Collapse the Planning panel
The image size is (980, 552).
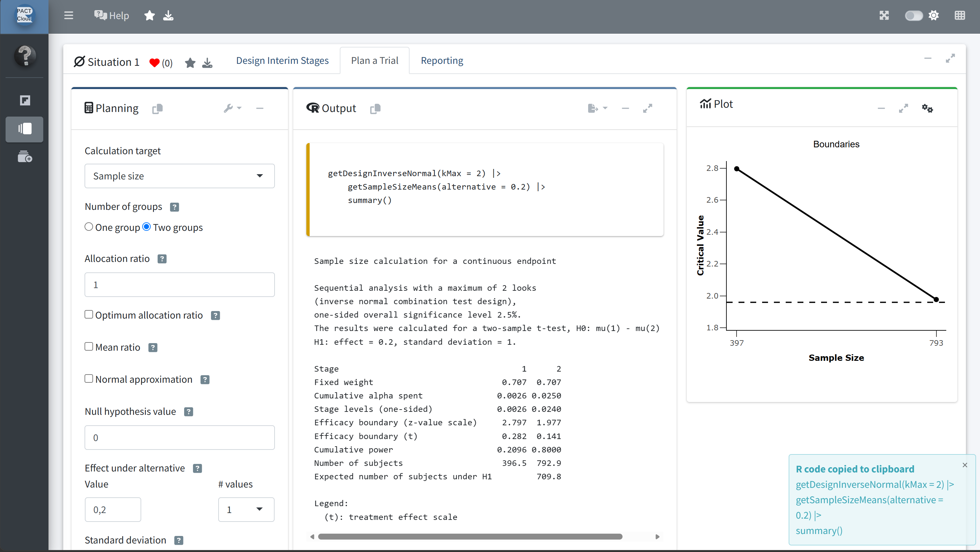click(260, 108)
